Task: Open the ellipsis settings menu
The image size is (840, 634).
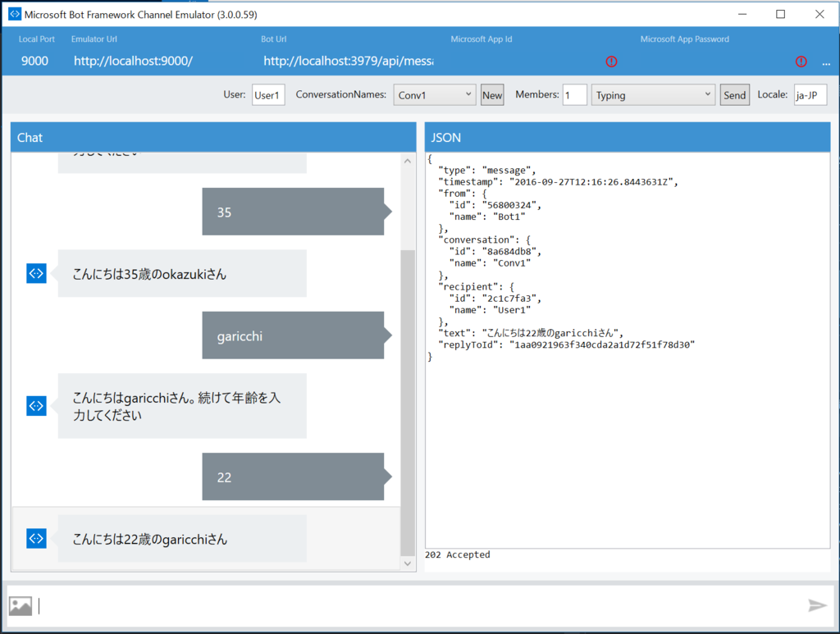Action: click(826, 63)
